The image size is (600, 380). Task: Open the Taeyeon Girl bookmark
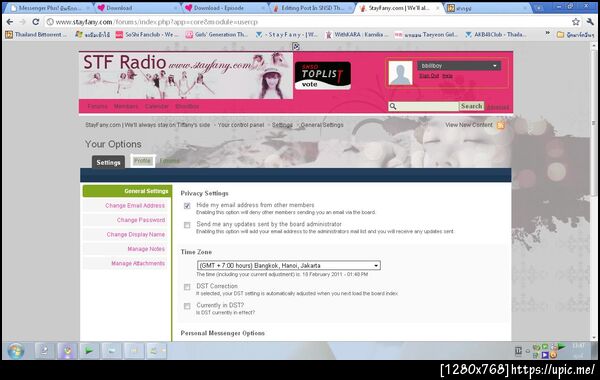point(426,34)
